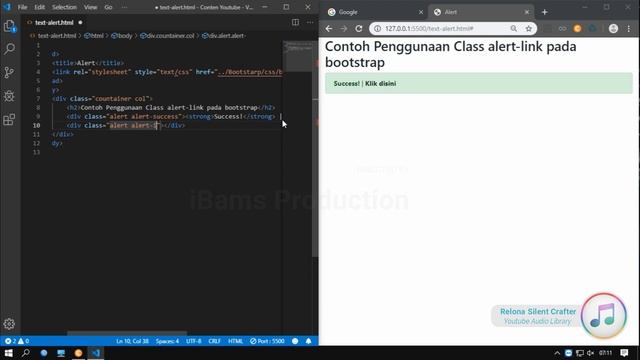The image size is (640, 360).
Task: Split the VS Code editor right
Action: (296, 22)
